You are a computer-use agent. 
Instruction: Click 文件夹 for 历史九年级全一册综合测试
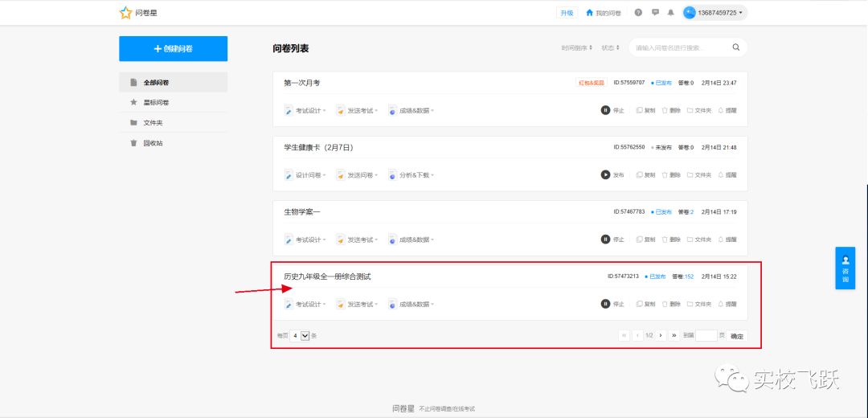tap(699, 304)
